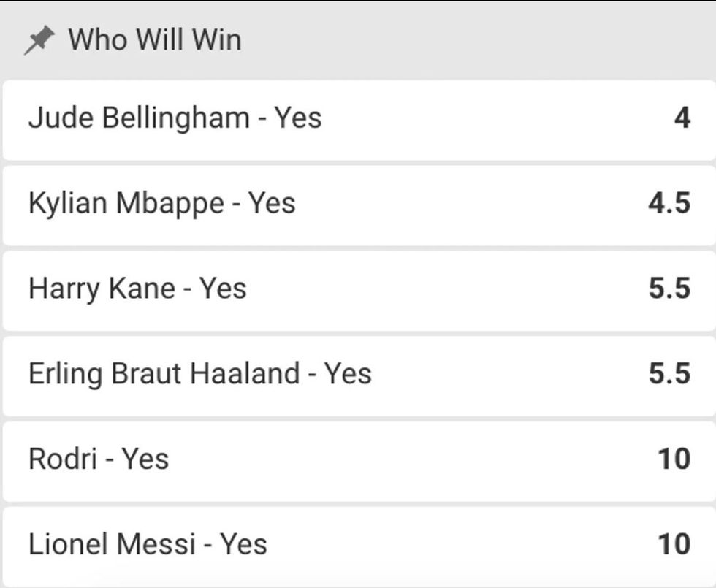The height and width of the screenshot is (588, 716).
Task: Click the Who Will Win title text
Action: point(155,40)
